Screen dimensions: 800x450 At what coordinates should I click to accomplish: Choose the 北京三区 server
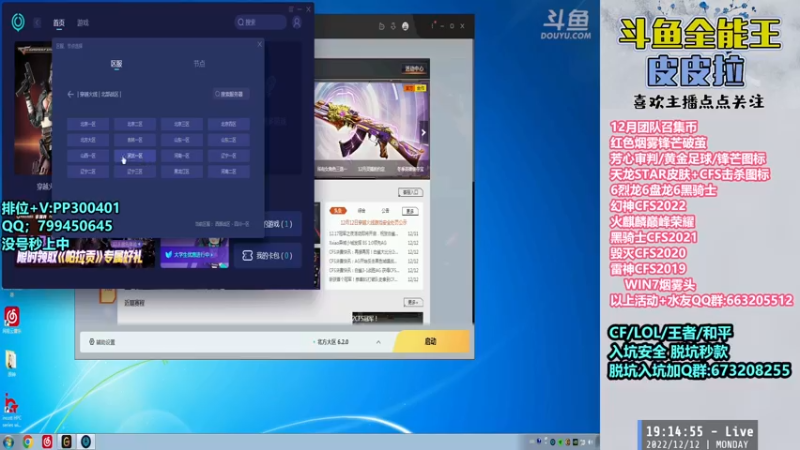coord(182,124)
